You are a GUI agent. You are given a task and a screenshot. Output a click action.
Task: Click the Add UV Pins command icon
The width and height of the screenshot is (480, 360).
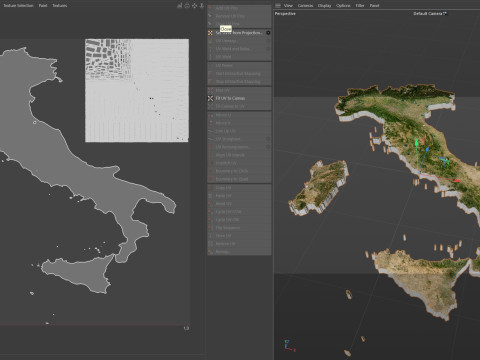(210, 8)
